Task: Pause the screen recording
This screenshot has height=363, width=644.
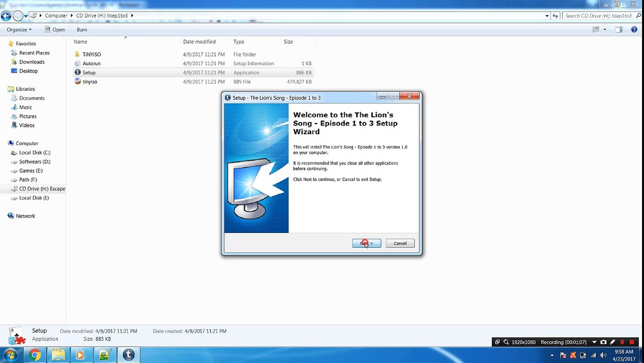Action: click(622, 342)
